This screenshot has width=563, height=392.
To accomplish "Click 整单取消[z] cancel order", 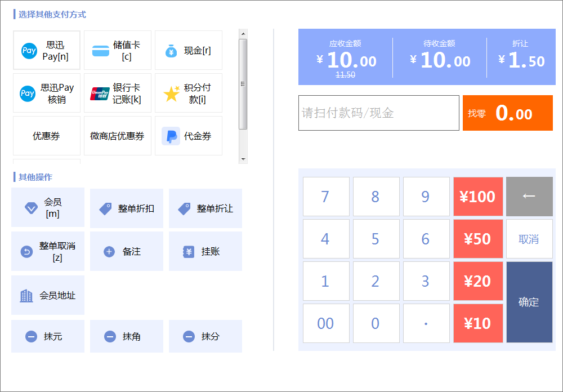I will click(48, 251).
